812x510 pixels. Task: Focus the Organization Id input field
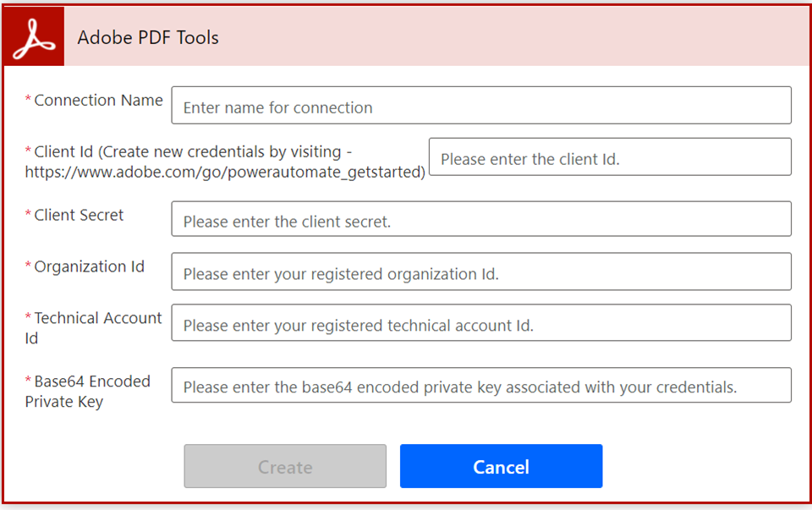481,271
